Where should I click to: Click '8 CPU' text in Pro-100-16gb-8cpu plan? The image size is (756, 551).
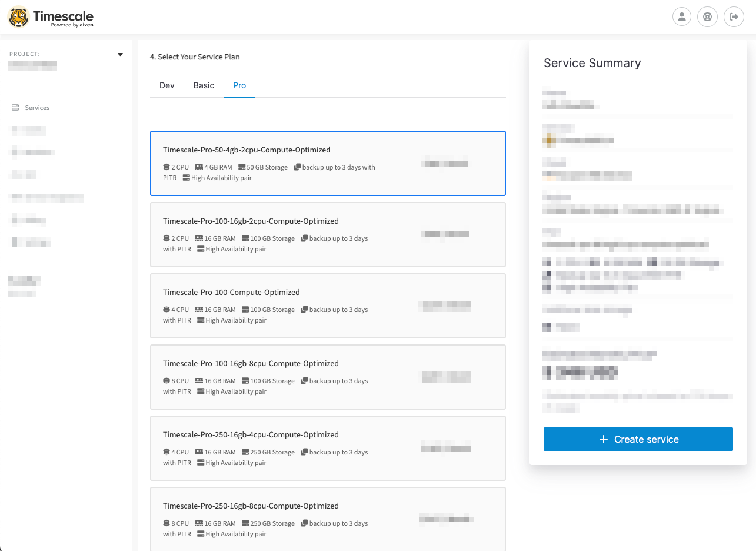(x=180, y=381)
